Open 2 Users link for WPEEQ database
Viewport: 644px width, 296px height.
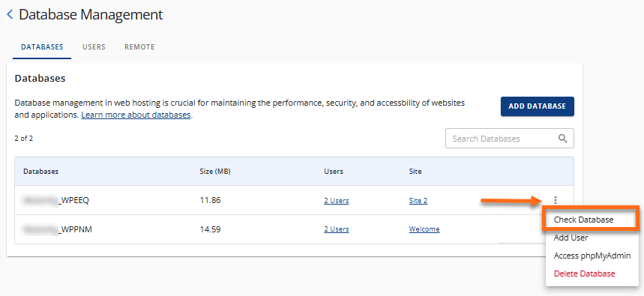[337, 201]
